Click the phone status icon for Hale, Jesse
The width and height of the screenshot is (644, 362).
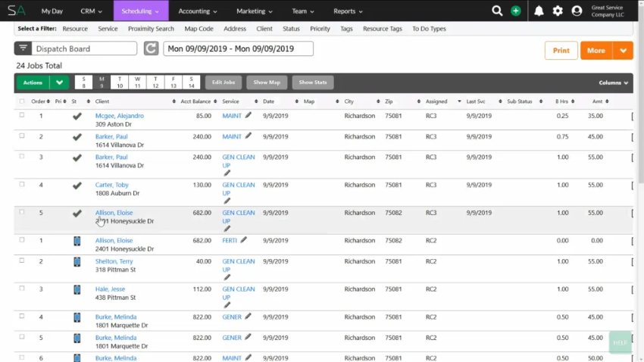point(77,289)
